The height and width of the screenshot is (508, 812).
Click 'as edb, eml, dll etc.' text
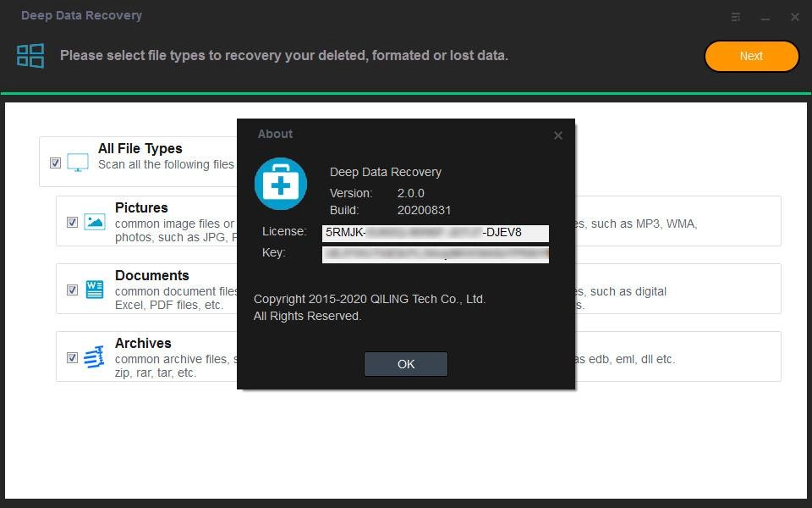tap(624, 359)
